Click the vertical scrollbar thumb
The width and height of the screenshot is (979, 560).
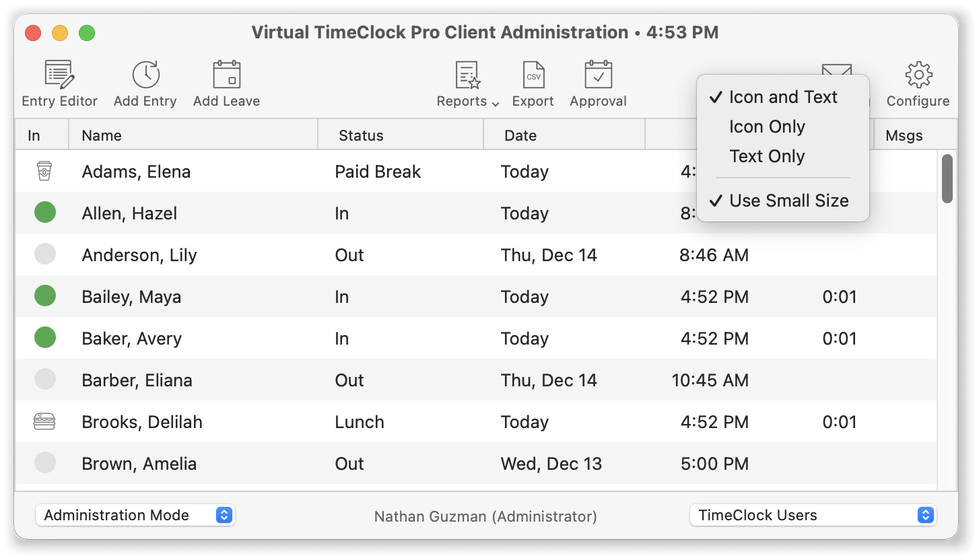(947, 178)
